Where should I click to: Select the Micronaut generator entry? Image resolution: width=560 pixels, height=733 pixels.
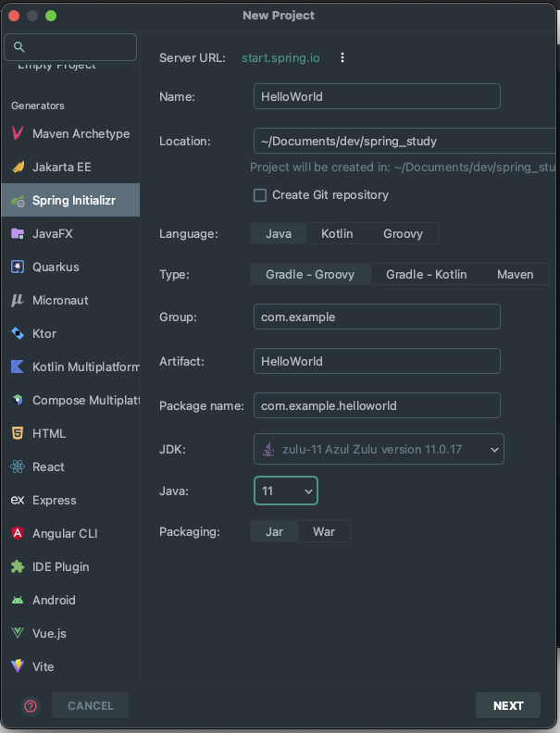click(x=70, y=300)
